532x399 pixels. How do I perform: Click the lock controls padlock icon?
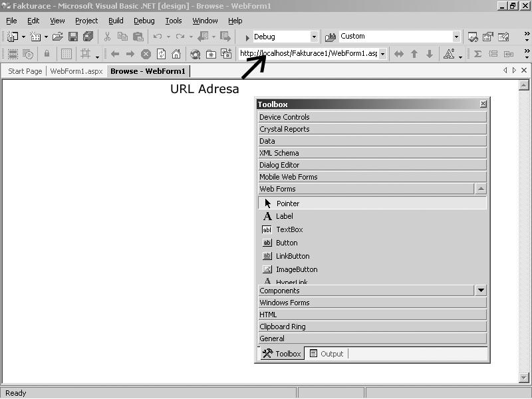pyautogui.click(x=47, y=54)
